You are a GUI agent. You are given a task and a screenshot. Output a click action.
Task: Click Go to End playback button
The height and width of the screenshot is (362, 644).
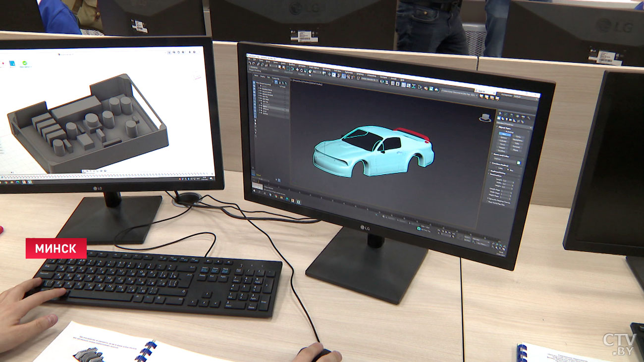coord(454,234)
